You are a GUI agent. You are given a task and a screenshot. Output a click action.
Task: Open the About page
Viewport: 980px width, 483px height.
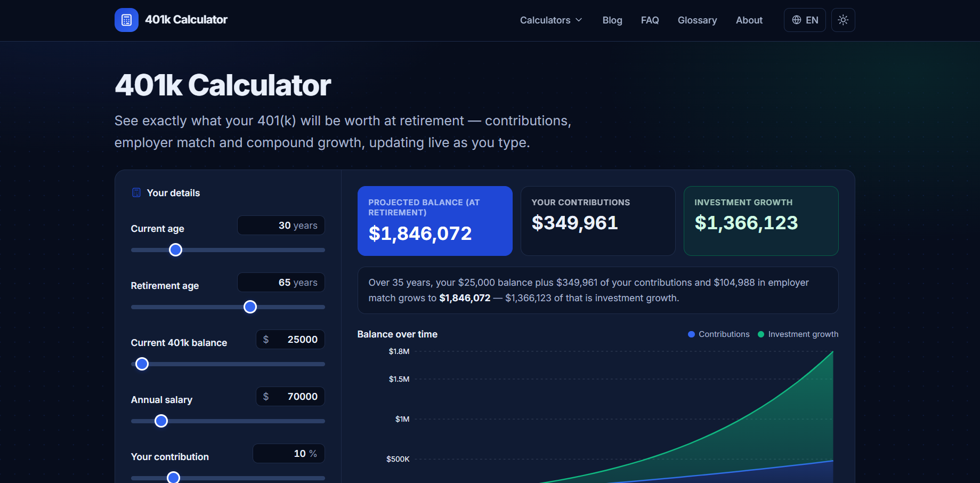[x=749, y=20]
